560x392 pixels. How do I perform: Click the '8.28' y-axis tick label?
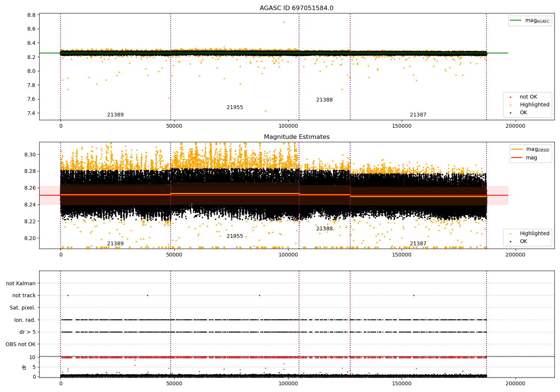click(30, 171)
